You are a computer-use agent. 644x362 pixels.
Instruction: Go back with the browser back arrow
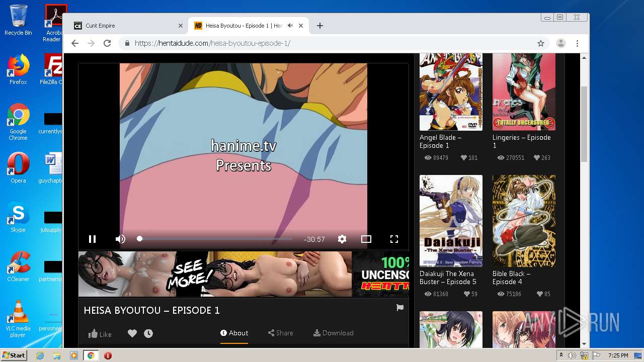(75, 43)
